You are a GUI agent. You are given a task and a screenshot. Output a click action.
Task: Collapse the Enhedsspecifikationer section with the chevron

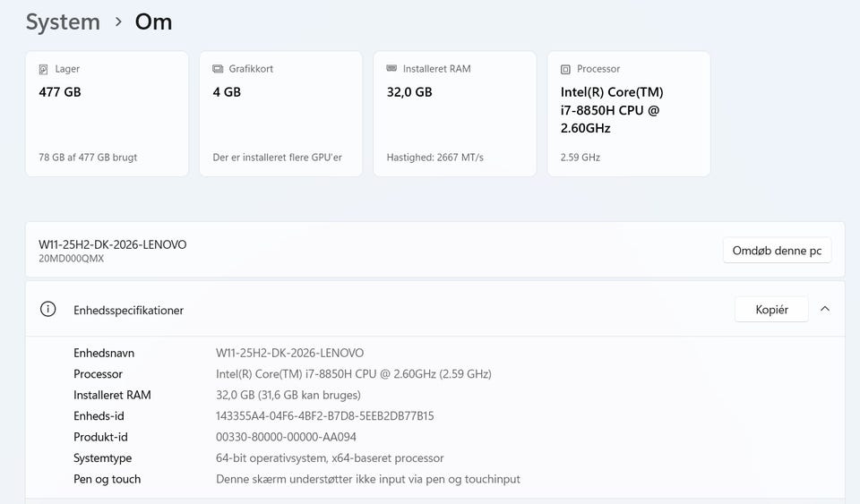(x=825, y=309)
